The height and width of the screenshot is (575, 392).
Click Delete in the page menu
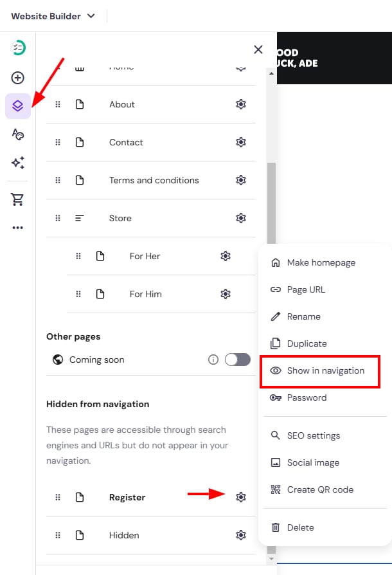pyautogui.click(x=300, y=527)
